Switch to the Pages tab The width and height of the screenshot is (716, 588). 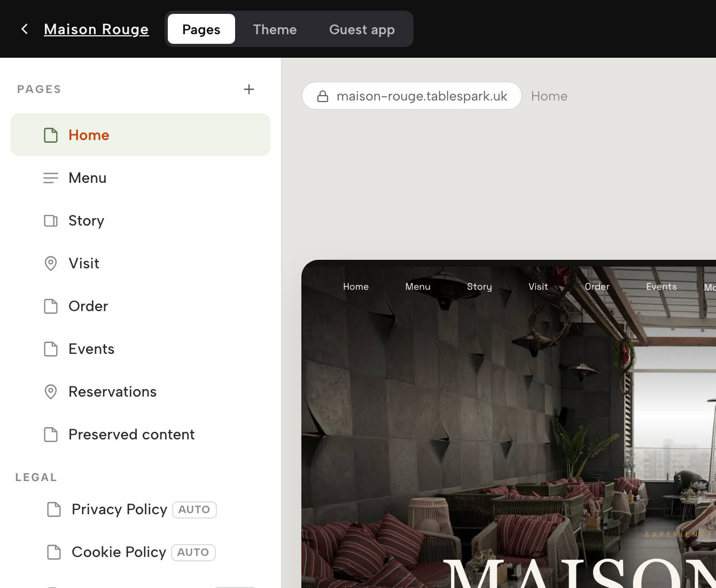click(201, 29)
